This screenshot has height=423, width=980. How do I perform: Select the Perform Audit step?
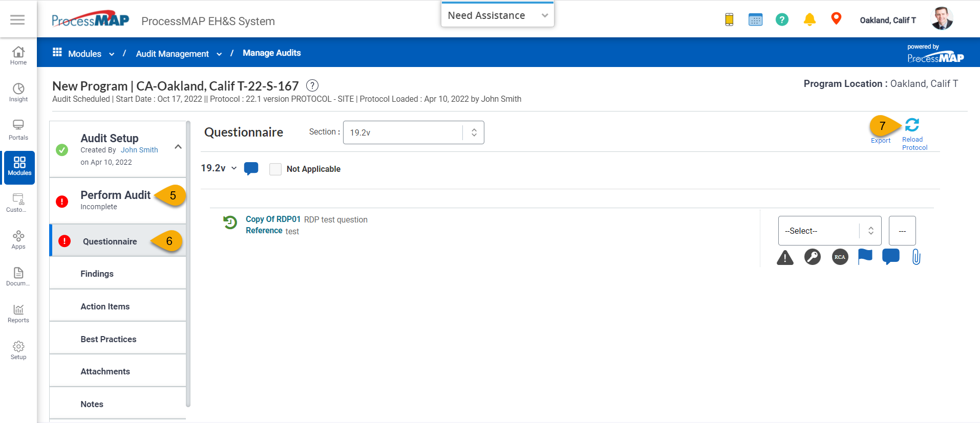pyautogui.click(x=118, y=201)
